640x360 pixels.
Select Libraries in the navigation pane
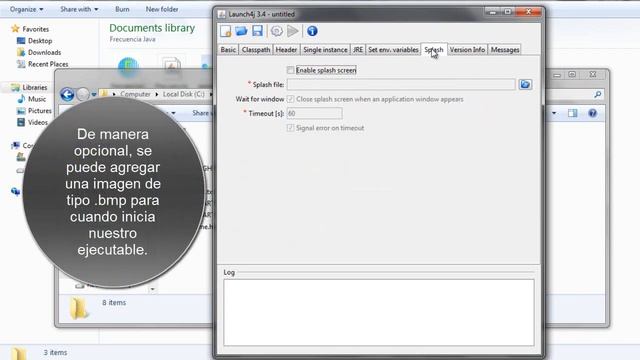click(x=35, y=87)
